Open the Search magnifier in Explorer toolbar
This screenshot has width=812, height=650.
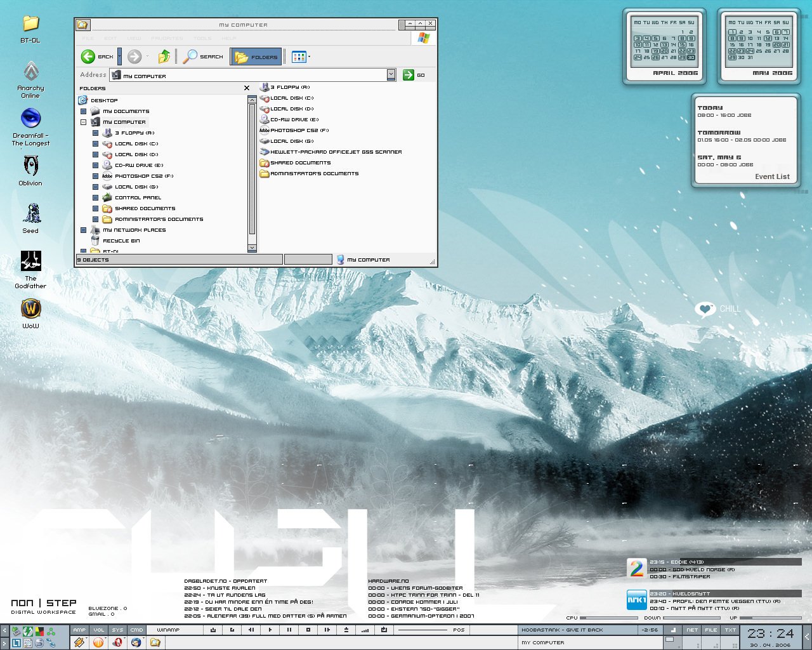(190, 56)
